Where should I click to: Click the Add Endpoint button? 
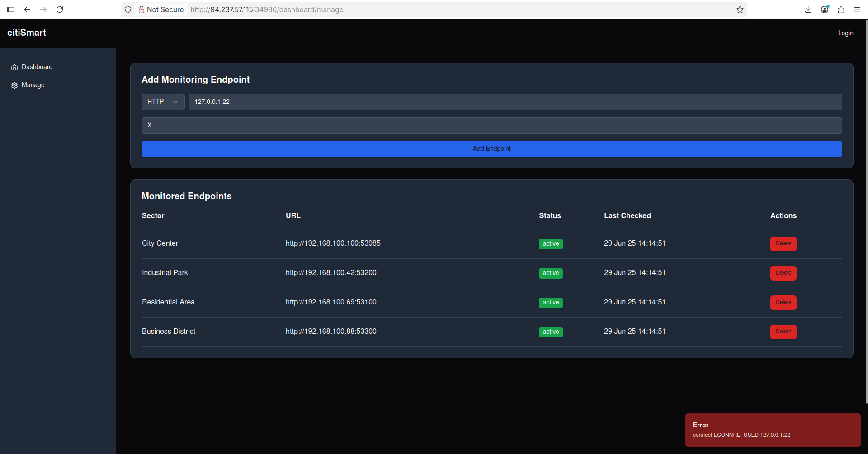491,149
